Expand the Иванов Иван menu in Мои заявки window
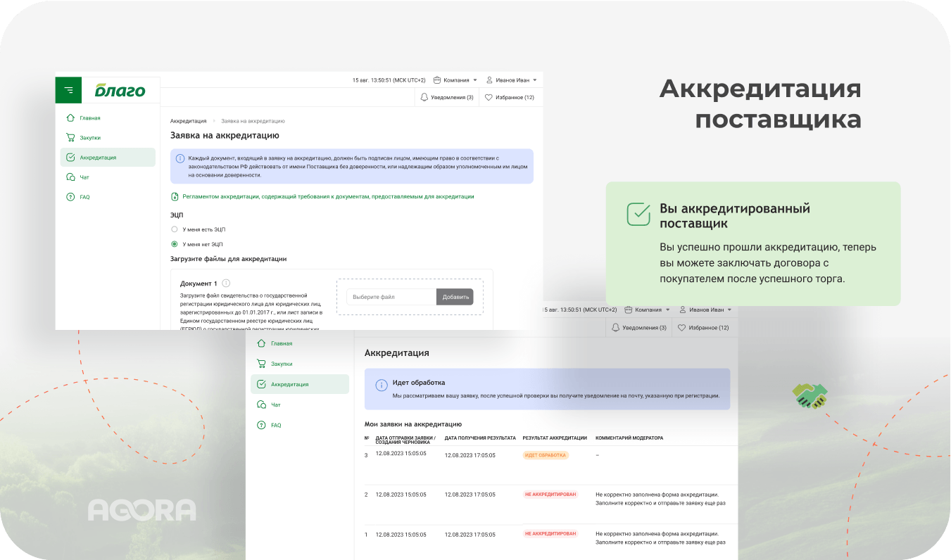The width and height of the screenshot is (951, 560). click(705, 310)
